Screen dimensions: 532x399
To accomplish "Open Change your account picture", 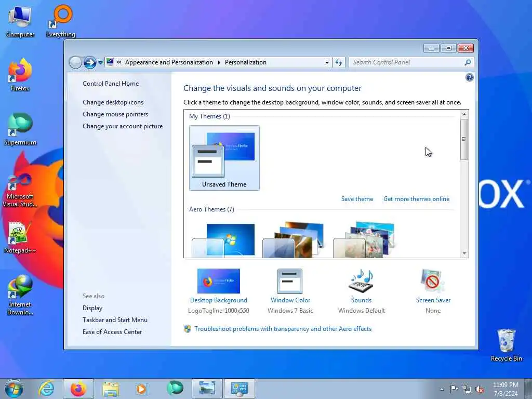I will pyautogui.click(x=123, y=126).
